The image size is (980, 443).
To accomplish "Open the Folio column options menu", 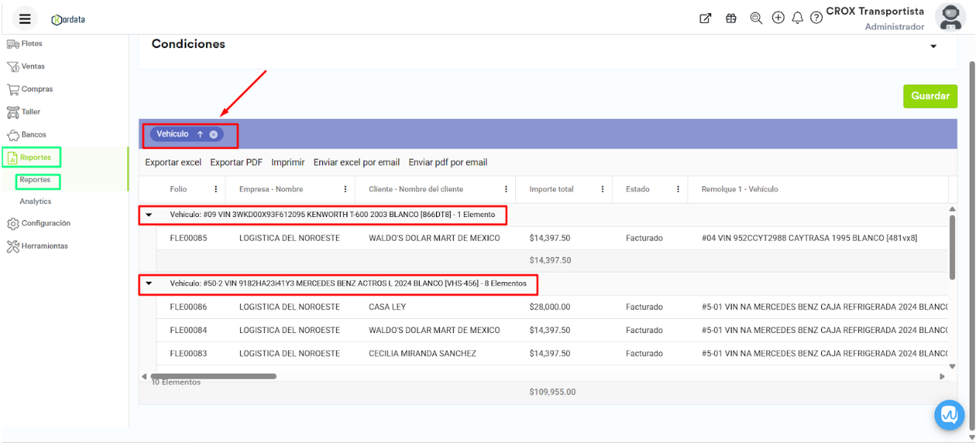I will [216, 189].
